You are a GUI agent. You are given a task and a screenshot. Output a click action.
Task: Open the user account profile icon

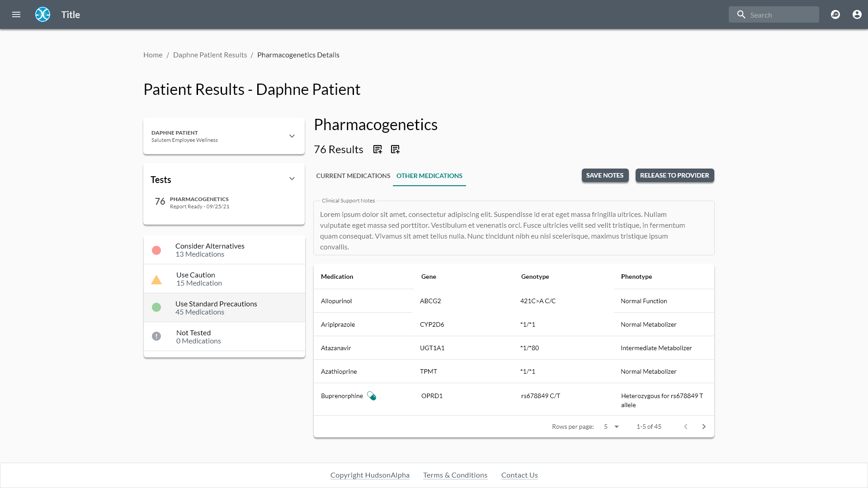coord(857,14)
